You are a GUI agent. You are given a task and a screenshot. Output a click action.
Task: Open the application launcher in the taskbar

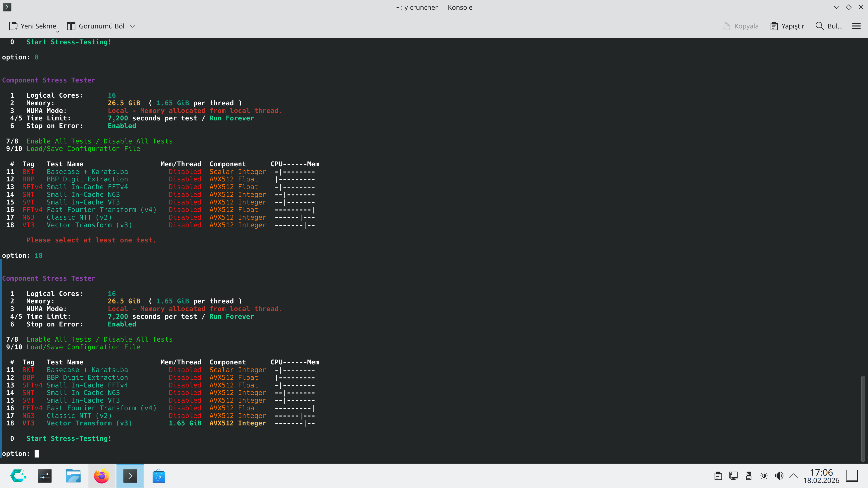pos(18,476)
